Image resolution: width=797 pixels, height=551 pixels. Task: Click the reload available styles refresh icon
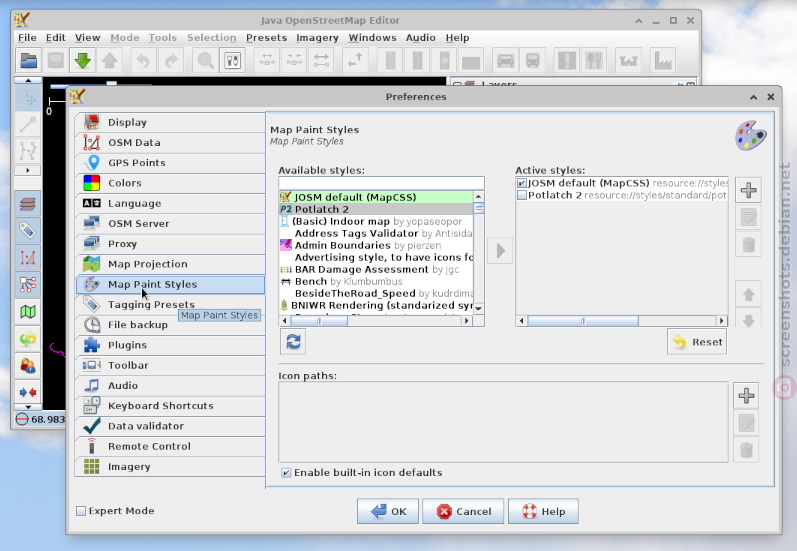[x=293, y=342]
